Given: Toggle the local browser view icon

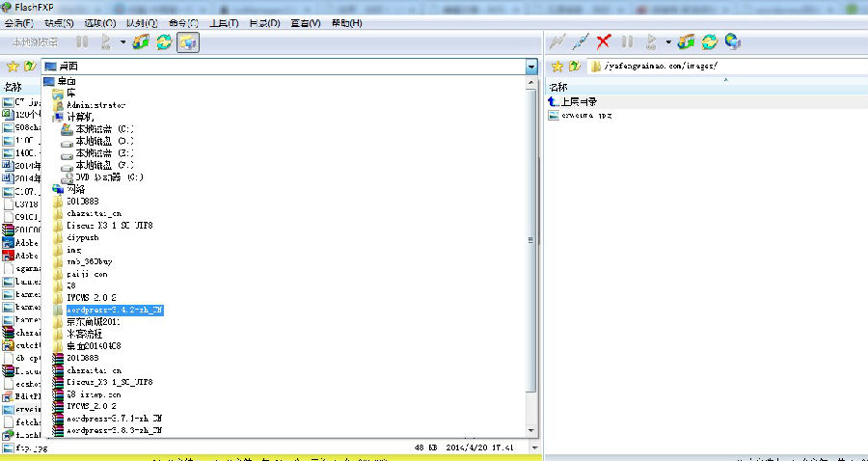Looking at the screenshot, I should [x=188, y=41].
